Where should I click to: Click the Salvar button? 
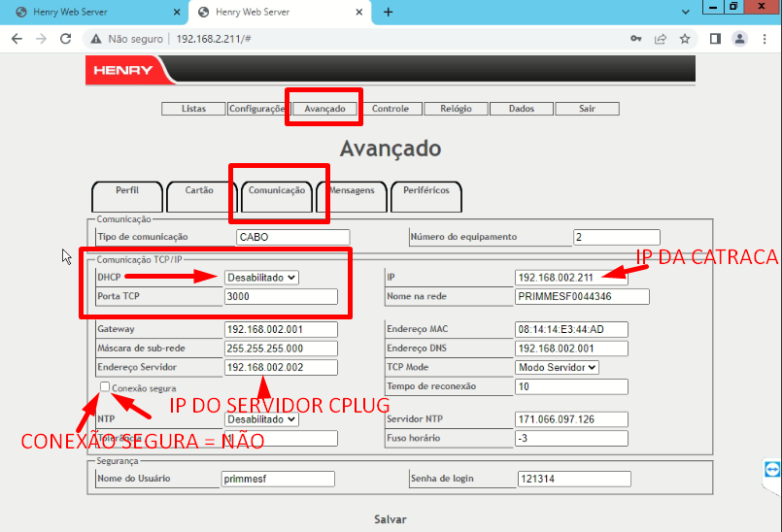pos(391,519)
